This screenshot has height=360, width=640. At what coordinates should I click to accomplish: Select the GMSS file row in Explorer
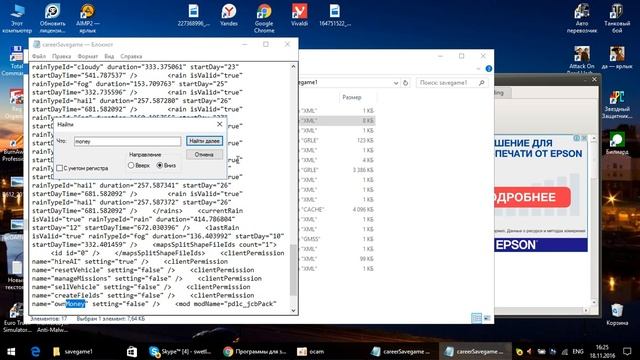click(338, 239)
